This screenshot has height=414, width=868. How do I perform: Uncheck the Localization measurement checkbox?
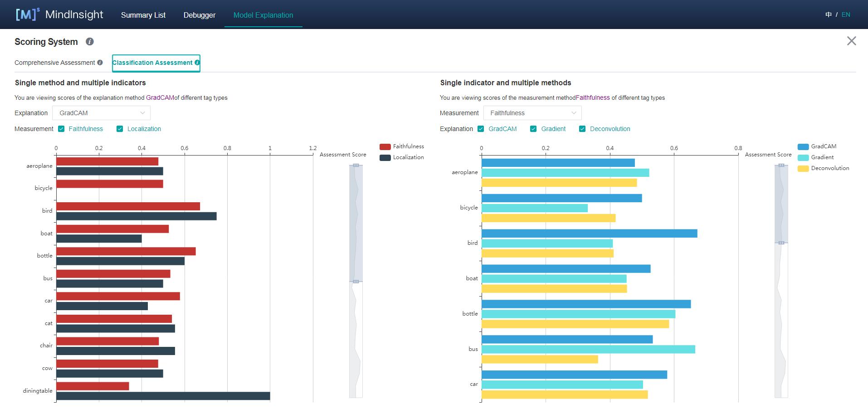pos(120,129)
